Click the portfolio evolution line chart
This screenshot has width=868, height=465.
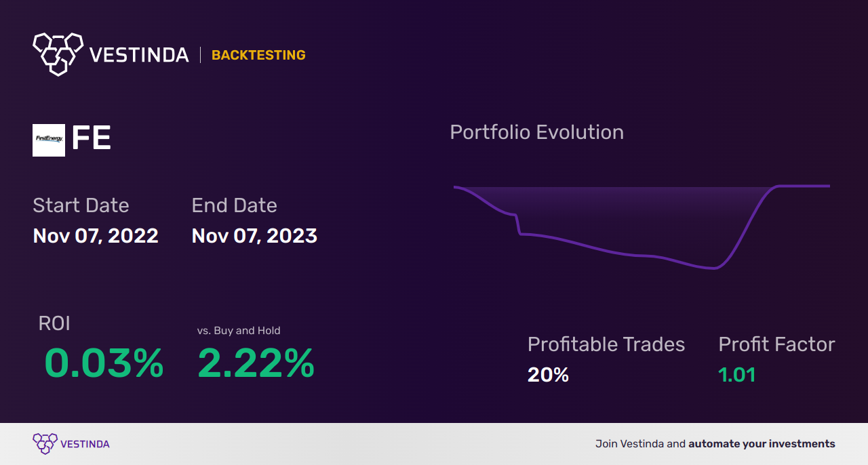pos(642,226)
